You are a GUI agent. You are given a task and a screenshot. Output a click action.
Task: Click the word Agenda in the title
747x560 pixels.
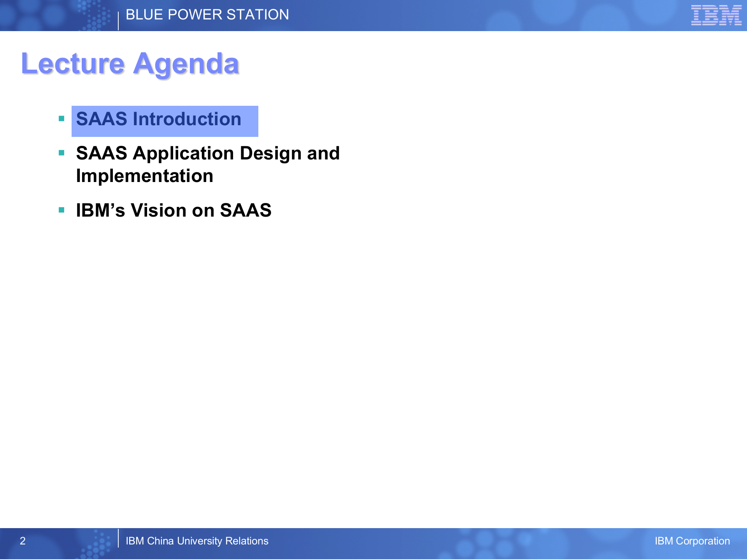pyautogui.click(x=186, y=63)
